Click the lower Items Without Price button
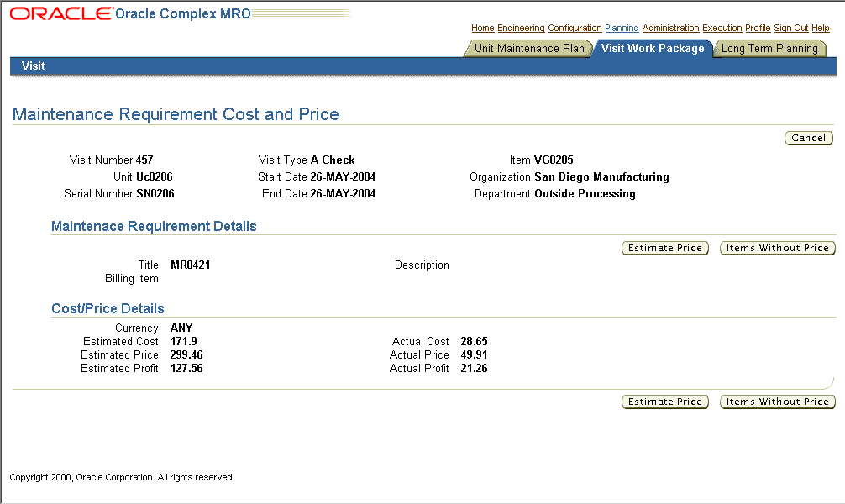Image resolution: width=845 pixels, height=504 pixels. point(778,402)
